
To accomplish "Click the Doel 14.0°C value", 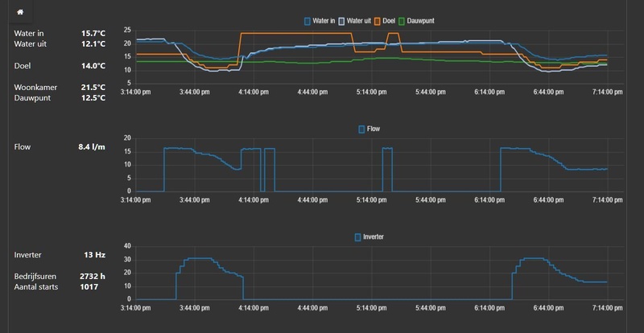I will [93, 66].
